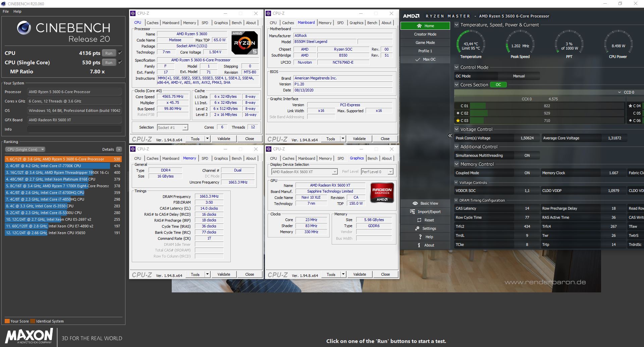644x347 pixels.
Task: Open Home in Ryzen Master sidebar
Action: click(x=425, y=26)
